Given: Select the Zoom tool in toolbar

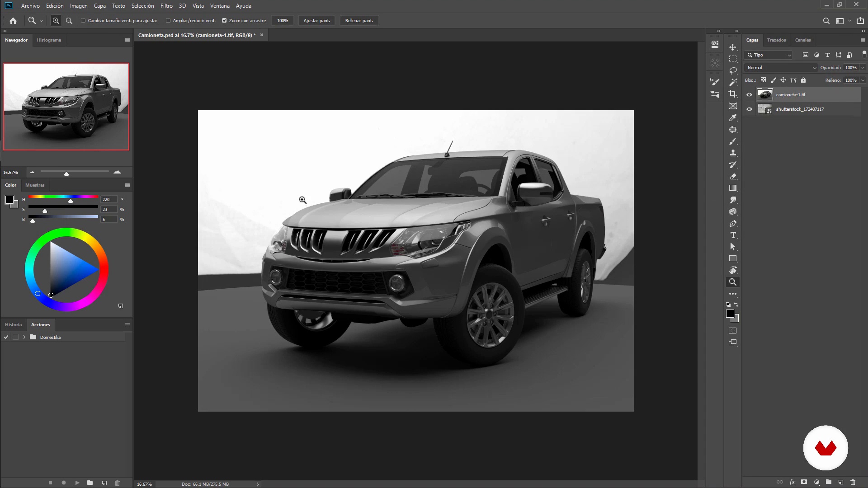Looking at the screenshot, I should coord(733,282).
